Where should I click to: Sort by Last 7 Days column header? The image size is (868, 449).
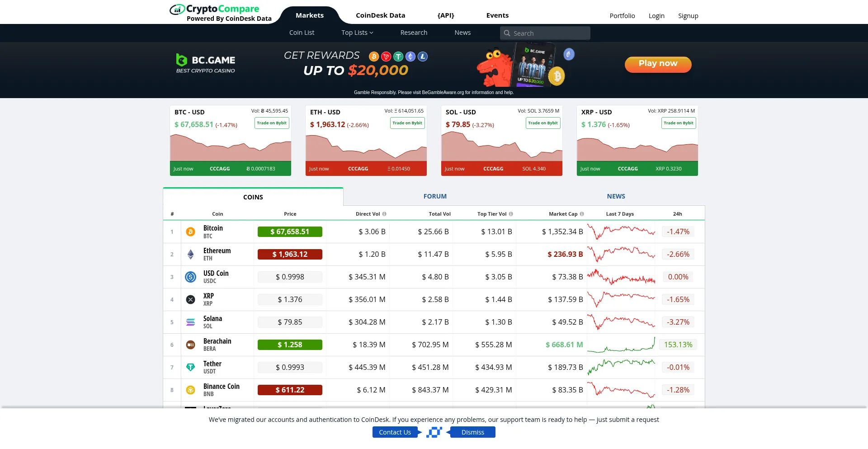point(620,214)
